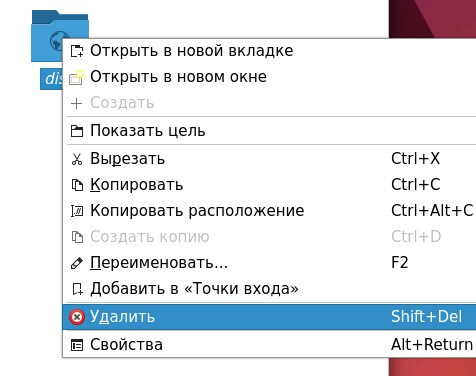
Task: Click the properties icon beside 'Свойства'
Action: point(77,345)
